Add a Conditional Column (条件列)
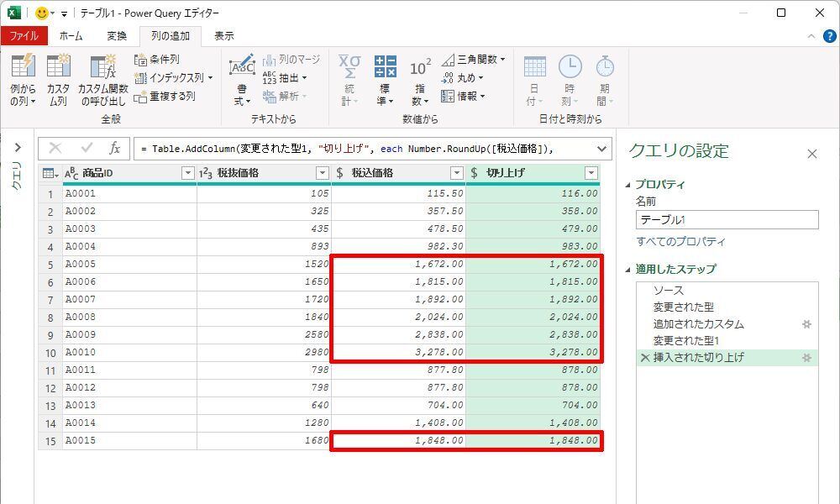 (x=157, y=60)
